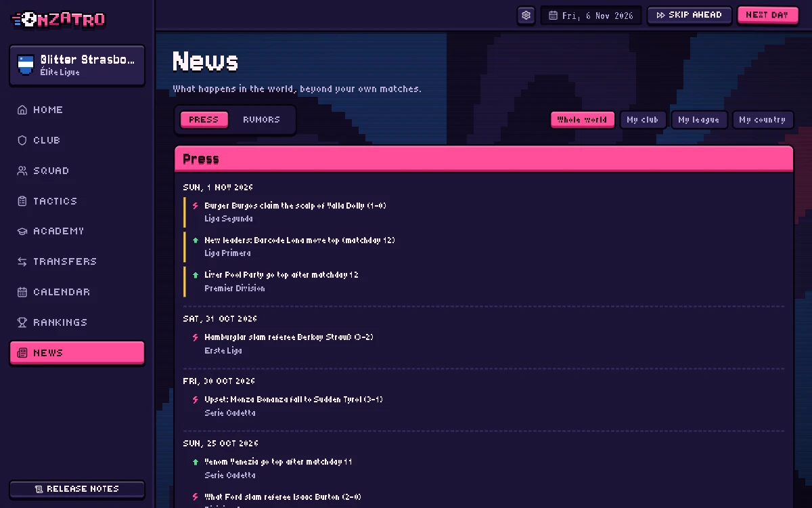Click the calendar icon beside the date

(x=553, y=16)
